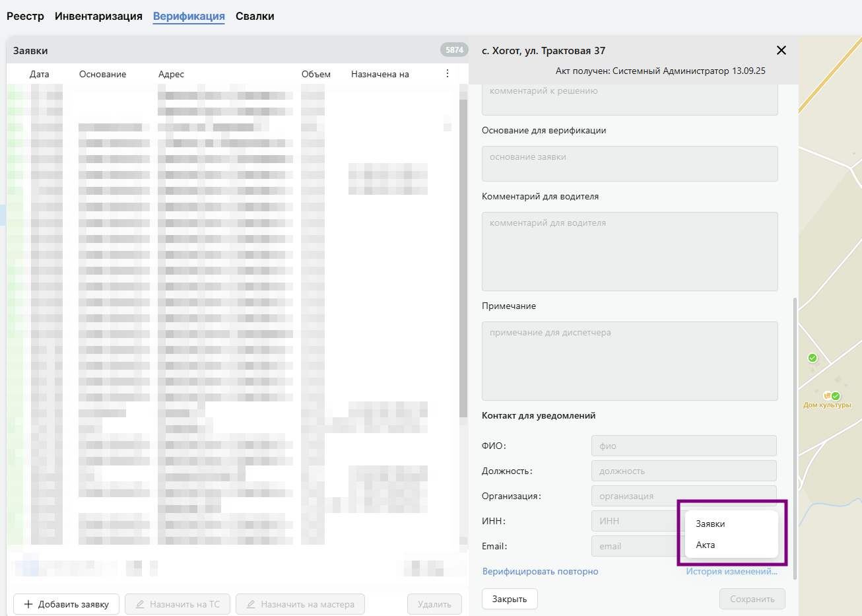
Task: Click the details panel vertical scrollbar
Action: coord(795,436)
